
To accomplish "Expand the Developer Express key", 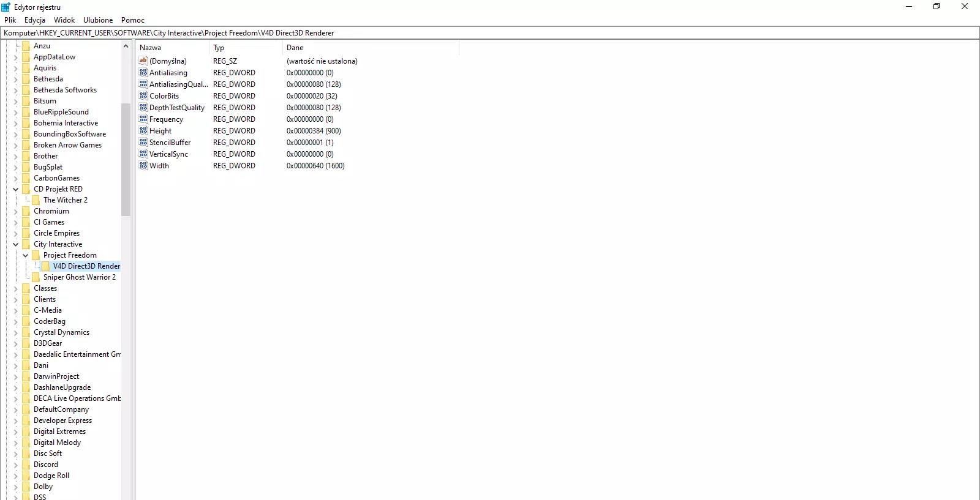I will pyautogui.click(x=16, y=420).
